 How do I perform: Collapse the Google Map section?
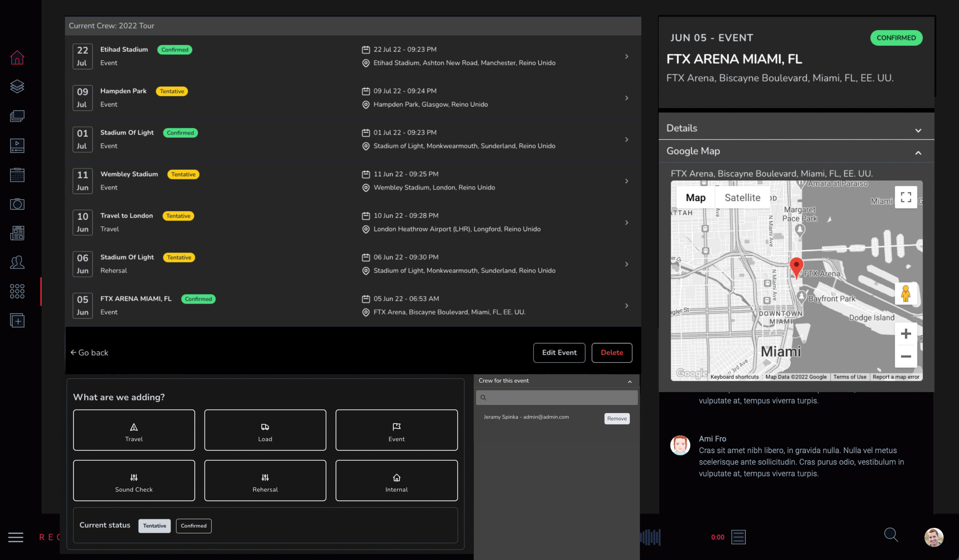[918, 153]
